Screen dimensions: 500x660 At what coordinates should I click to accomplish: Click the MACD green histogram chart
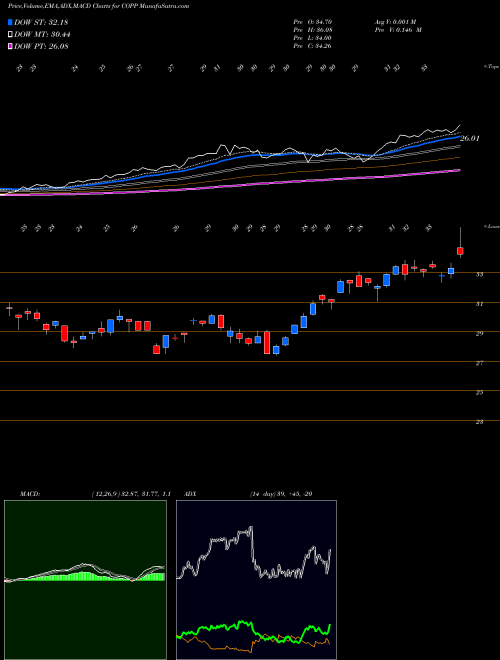85,580
